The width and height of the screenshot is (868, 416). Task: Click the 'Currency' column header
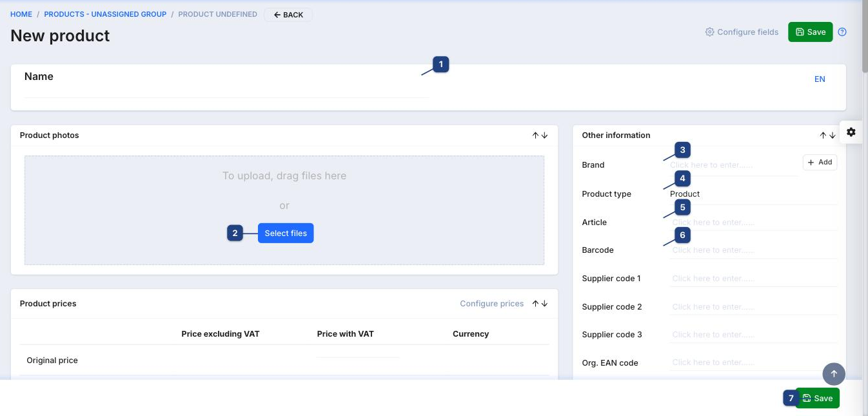pos(471,334)
